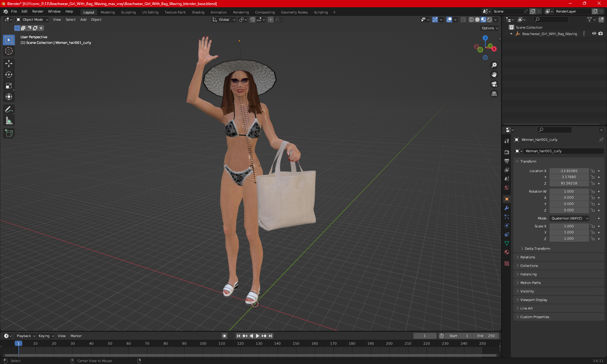Open the Object Mode dropdown
Image resolution: width=607 pixels, height=364 pixels.
click(32, 20)
